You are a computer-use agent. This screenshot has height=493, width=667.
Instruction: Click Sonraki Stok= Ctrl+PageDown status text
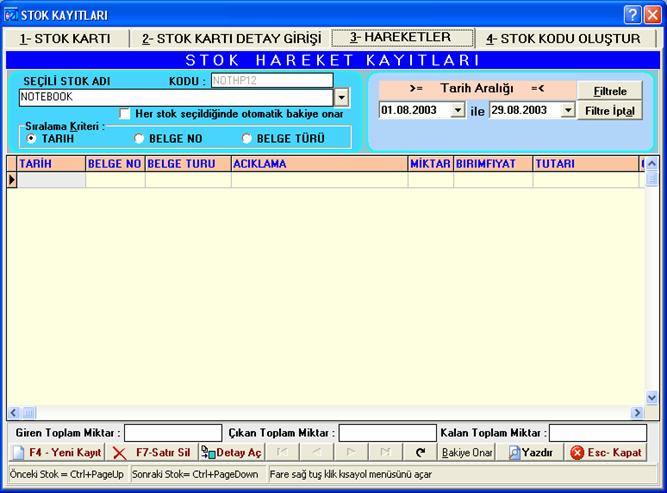195,474
